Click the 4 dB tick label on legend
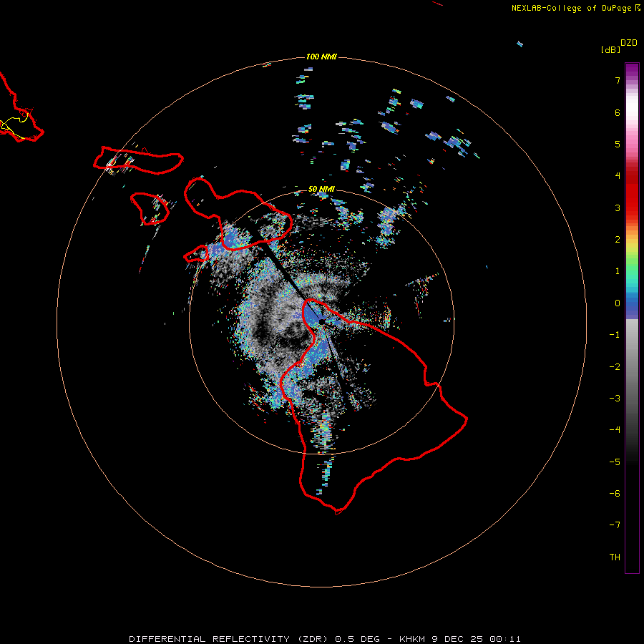The image size is (644, 644). click(618, 176)
